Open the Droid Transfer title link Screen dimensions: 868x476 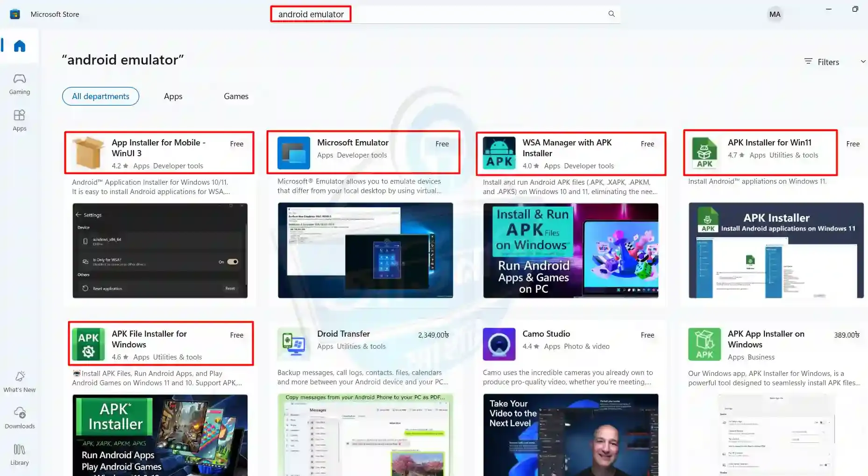tap(343, 334)
